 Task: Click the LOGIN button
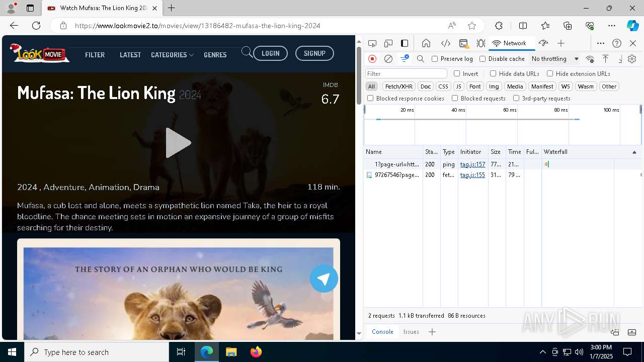270,53
